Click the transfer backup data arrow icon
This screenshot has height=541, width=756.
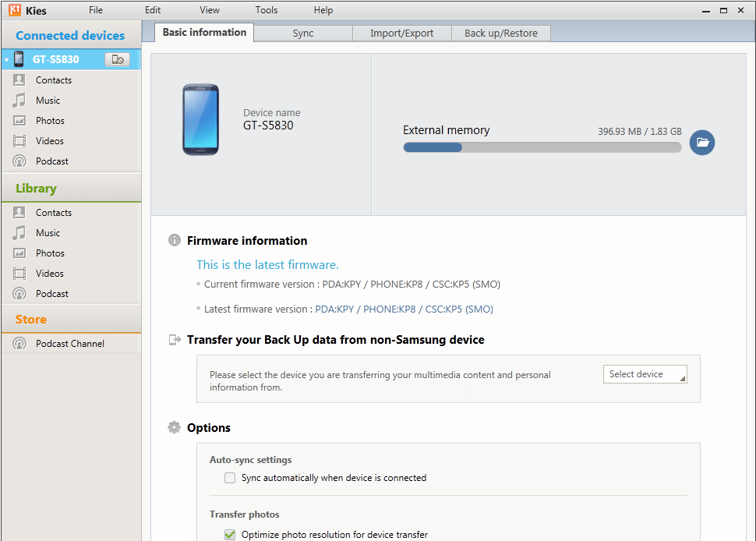(175, 340)
